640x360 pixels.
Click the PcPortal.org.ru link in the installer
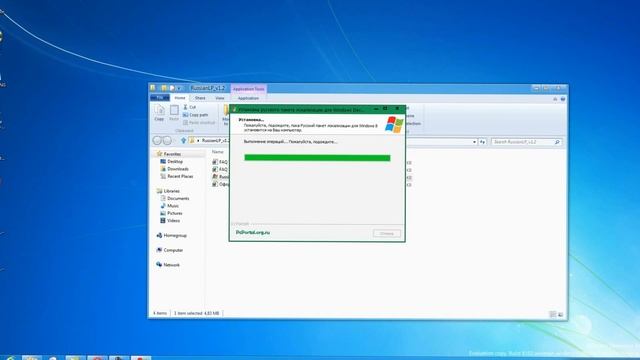click(x=253, y=232)
